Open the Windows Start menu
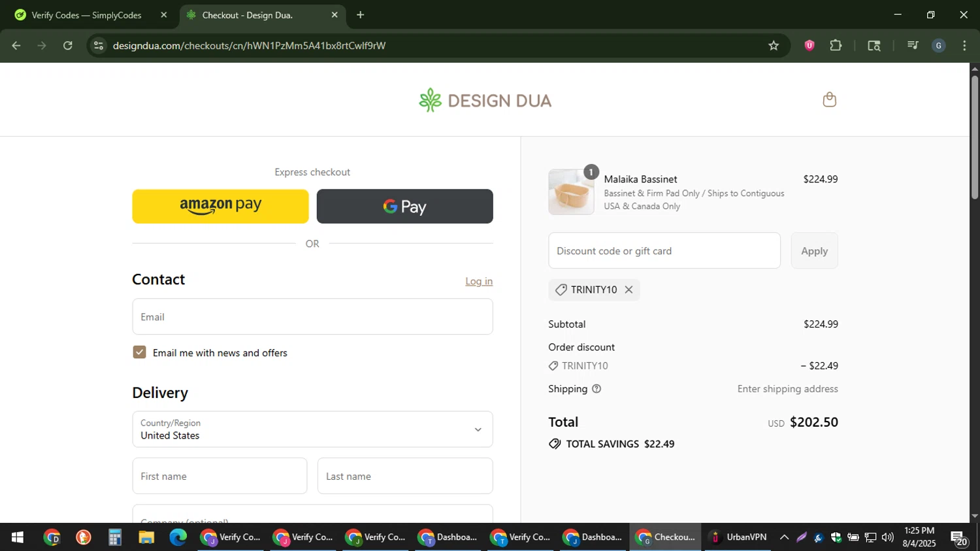The image size is (980, 551). 18,537
